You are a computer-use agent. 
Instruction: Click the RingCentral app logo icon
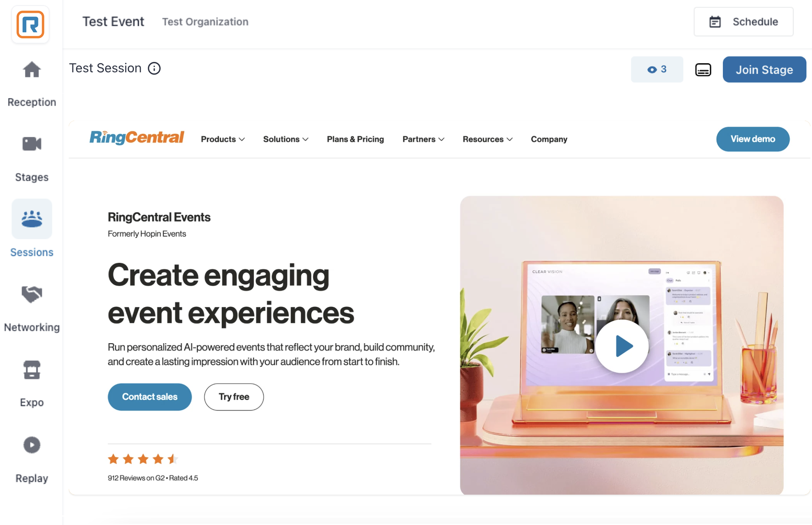30,24
